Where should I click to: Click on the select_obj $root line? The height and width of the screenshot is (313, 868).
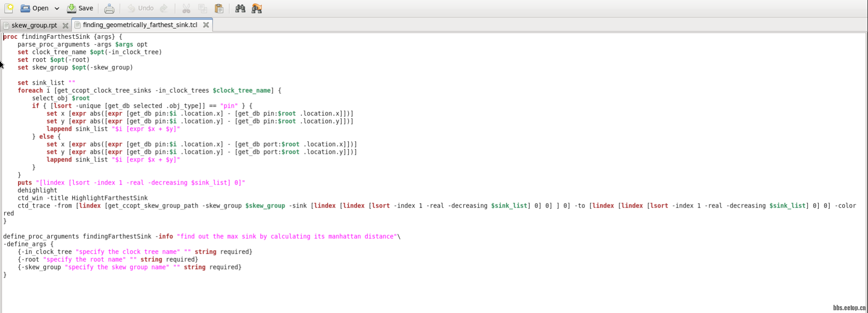coord(61,98)
